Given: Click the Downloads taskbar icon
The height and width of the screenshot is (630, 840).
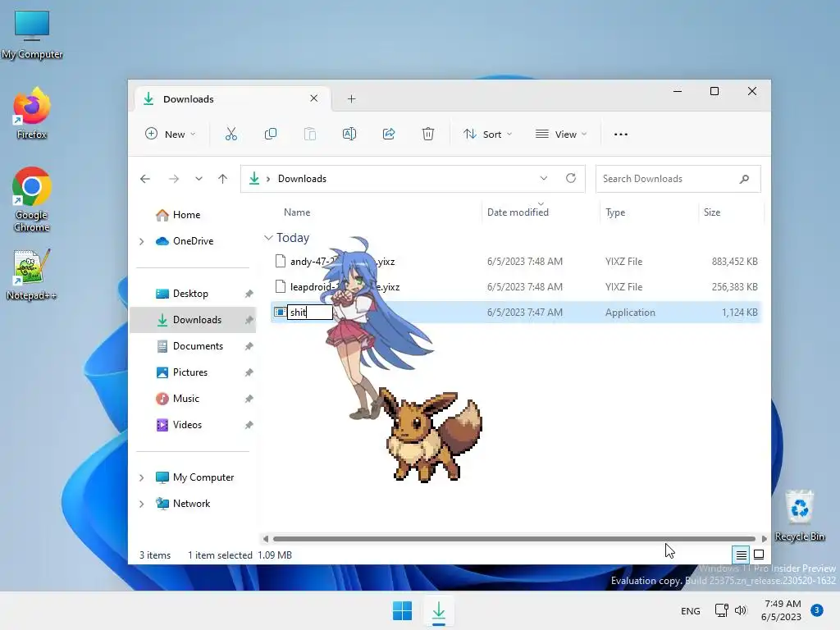Looking at the screenshot, I should (439, 610).
